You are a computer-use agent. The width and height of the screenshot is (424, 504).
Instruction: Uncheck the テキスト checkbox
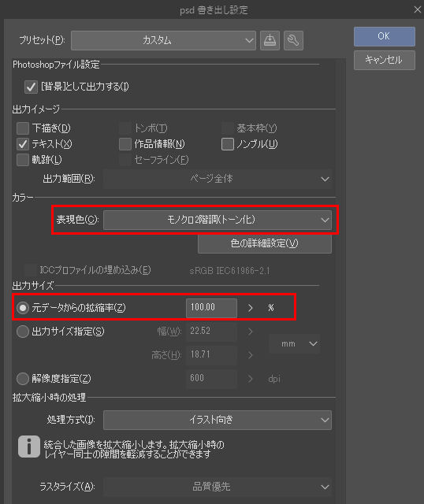tap(23, 144)
